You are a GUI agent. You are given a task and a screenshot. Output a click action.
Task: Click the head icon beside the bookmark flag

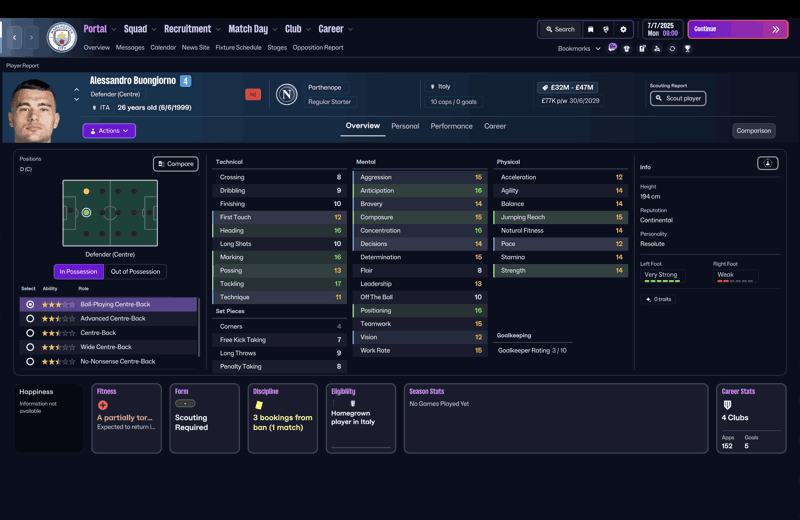click(x=606, y=30)
